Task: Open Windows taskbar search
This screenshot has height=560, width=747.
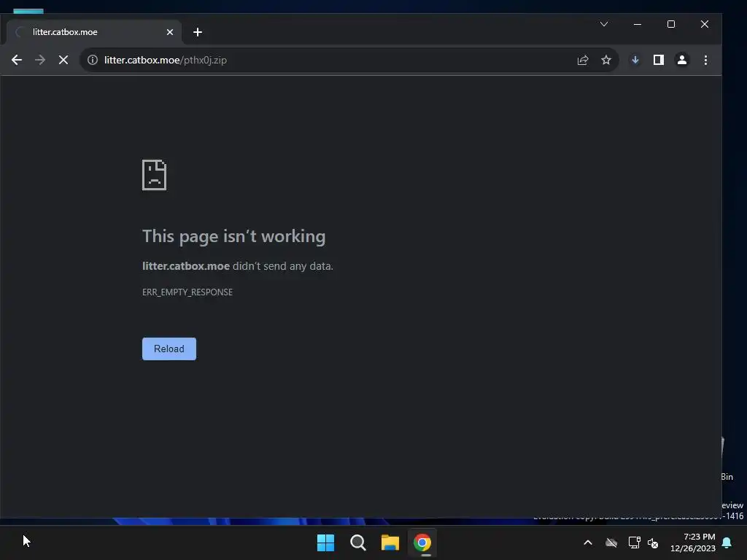Action: [x=357, y=542]
